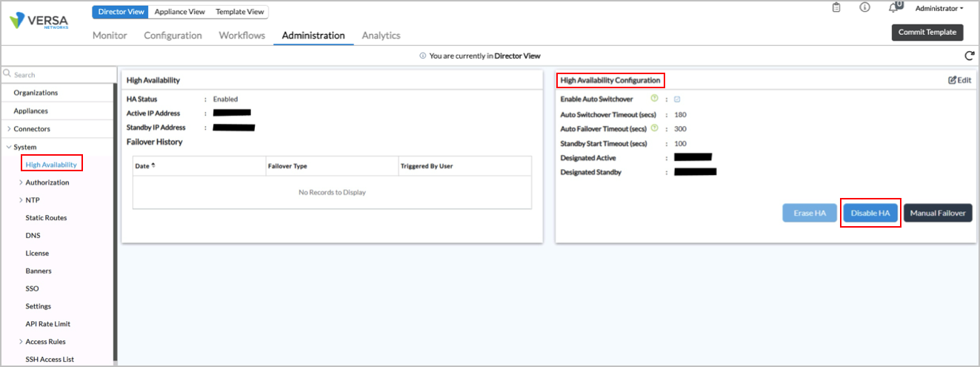
Task: Show help for Enable Auto Switchover
Action: 654,99
